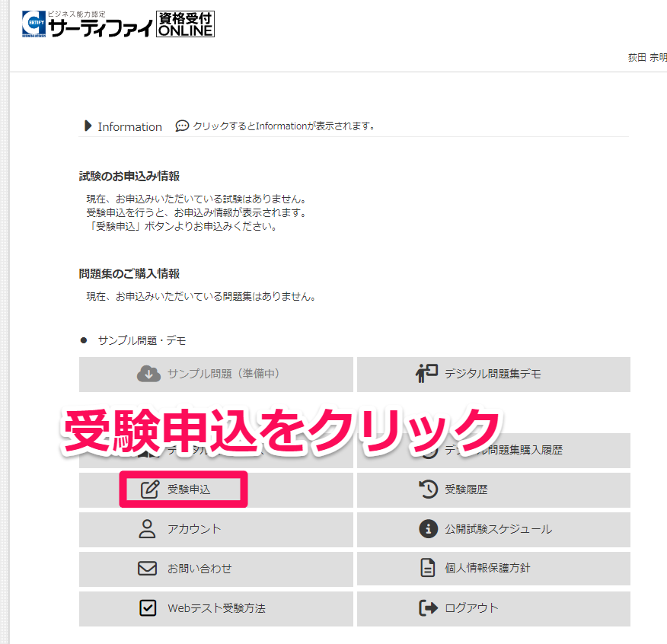
Task: Click the 受験履歴 text label
Action: point(466,489)
